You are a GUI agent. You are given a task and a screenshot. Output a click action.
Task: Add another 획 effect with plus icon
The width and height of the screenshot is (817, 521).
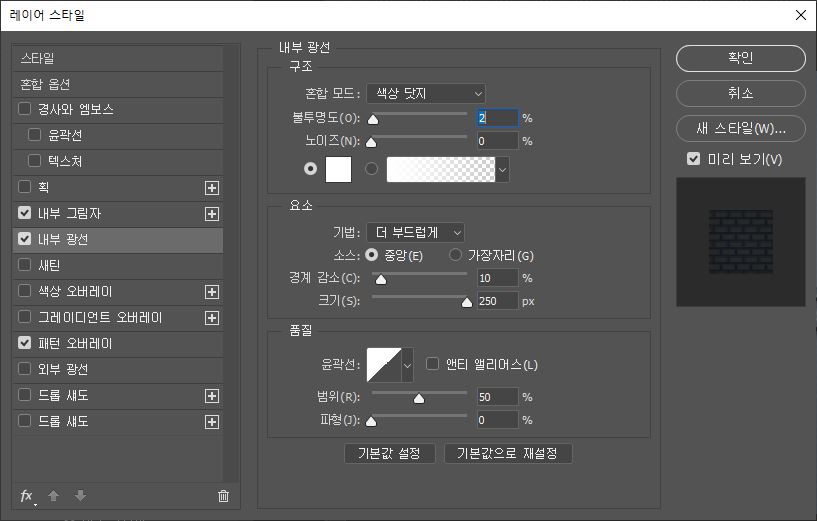[212, 188]
